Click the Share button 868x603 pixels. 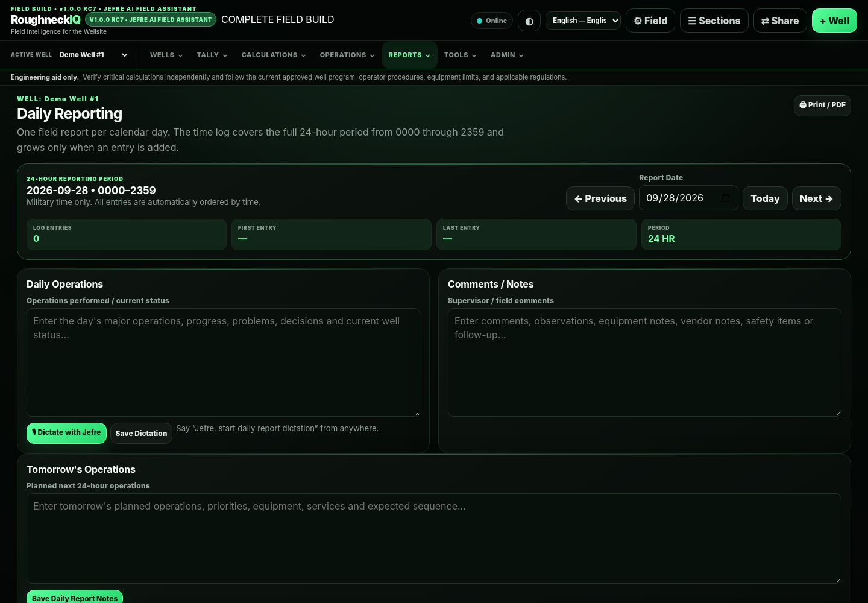[x=780, y=21]
